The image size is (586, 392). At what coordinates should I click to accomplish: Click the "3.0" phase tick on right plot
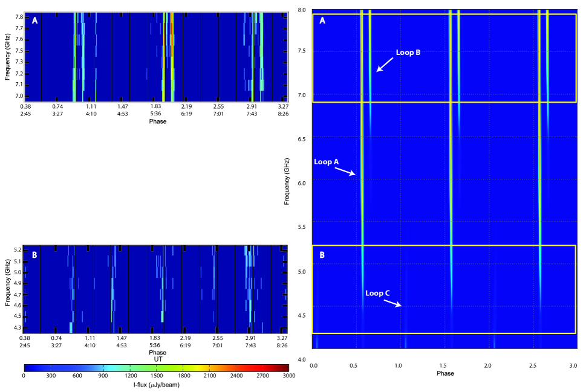click(573, 366)
